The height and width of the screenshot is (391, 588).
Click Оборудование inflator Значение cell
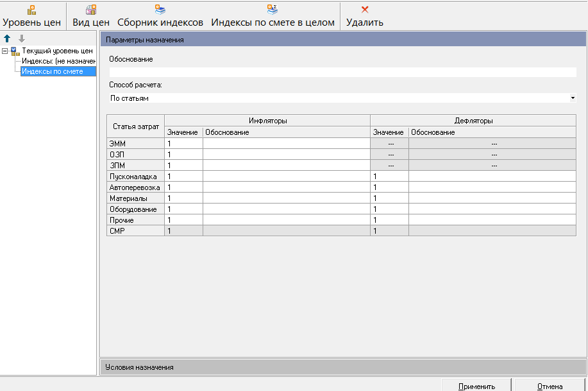point(184,209)
